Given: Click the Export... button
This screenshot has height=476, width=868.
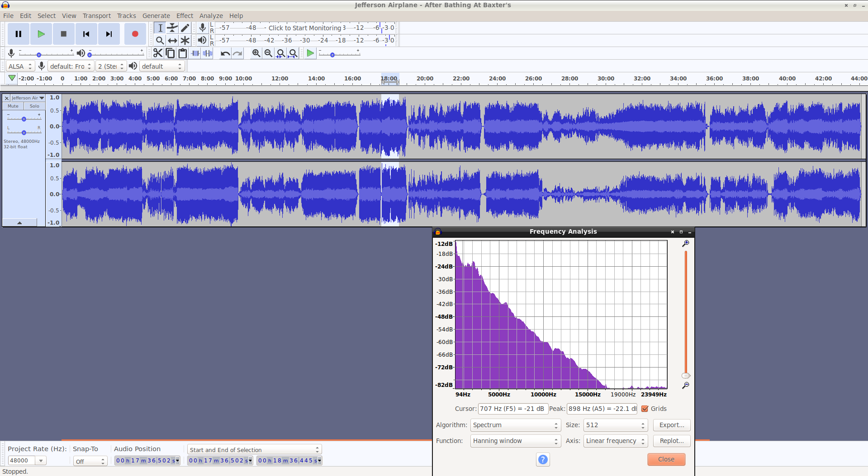Looking at the screenshot, I should click(672, 425).
